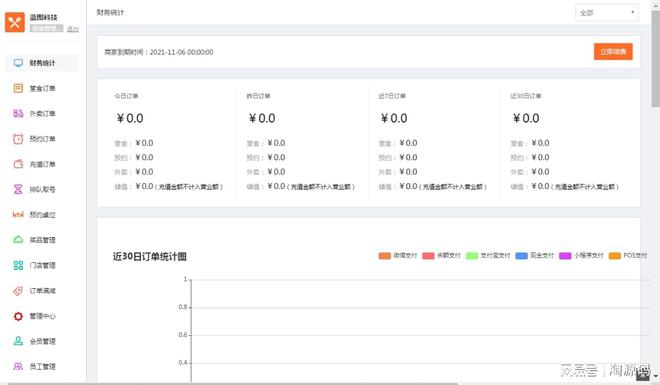Click the 今日订单 card heading
The image size is (660, 385).
(126, 96)
